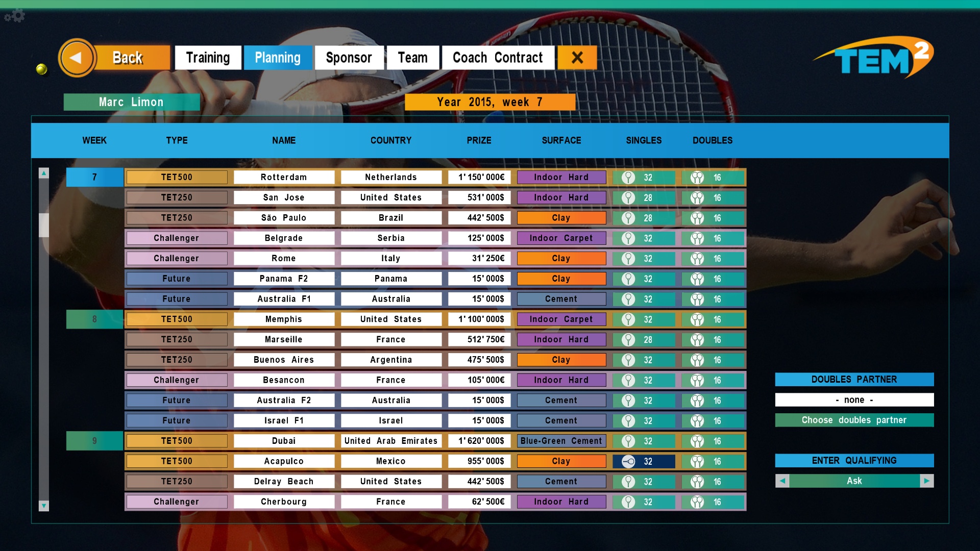
Task: Toggle the Acapulco singles entry icon
Action: tap(628, 461)
